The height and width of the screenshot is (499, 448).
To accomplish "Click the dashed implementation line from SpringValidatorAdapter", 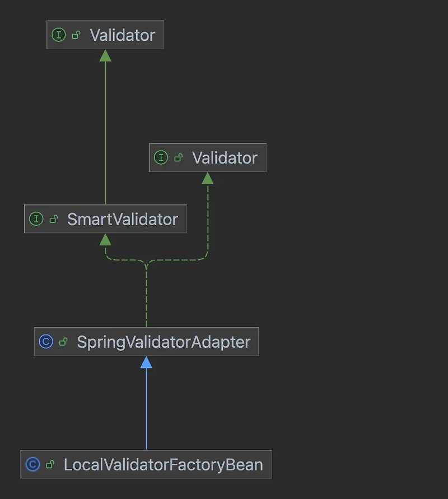I will coord(147,297).
